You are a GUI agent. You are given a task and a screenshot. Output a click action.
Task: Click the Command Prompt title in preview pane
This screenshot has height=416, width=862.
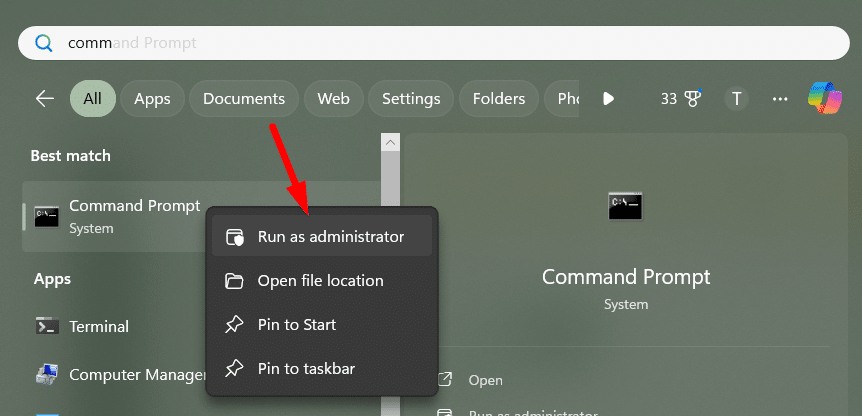coord(626,276)
